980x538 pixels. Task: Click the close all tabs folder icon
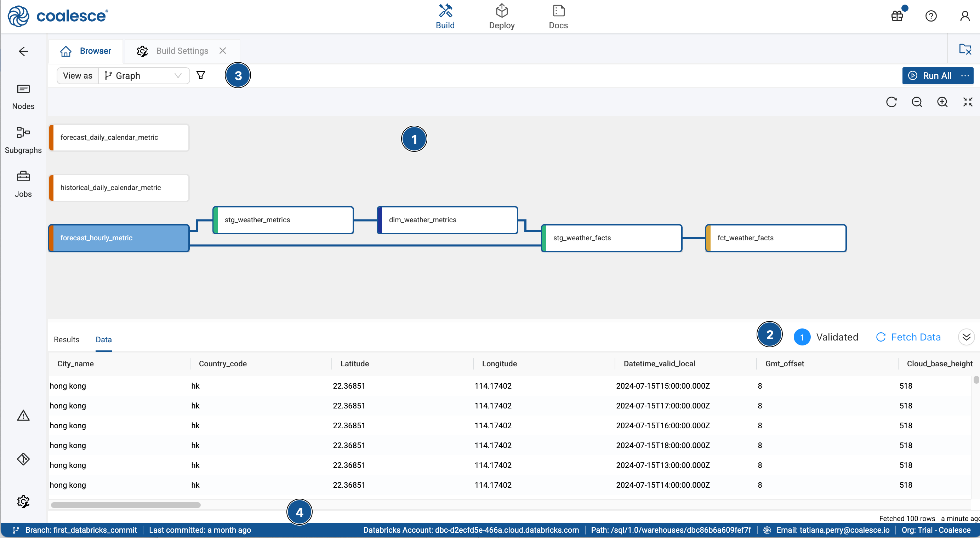tap(965, 49)
